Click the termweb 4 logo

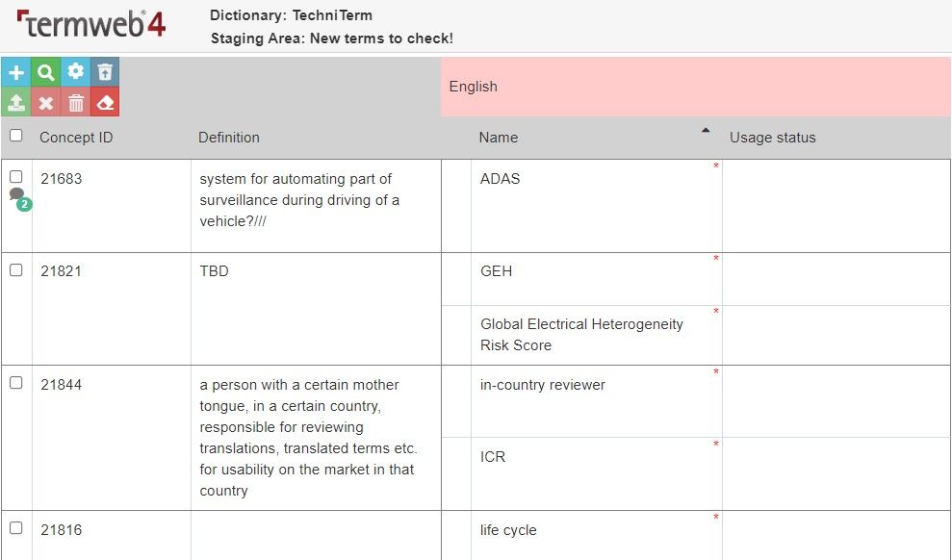tap(91, 24)
